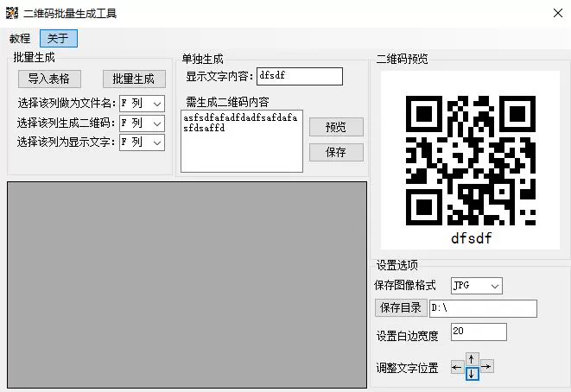Click the 二维码预览 group title
The image size is (571, 392).
(402, 59)
